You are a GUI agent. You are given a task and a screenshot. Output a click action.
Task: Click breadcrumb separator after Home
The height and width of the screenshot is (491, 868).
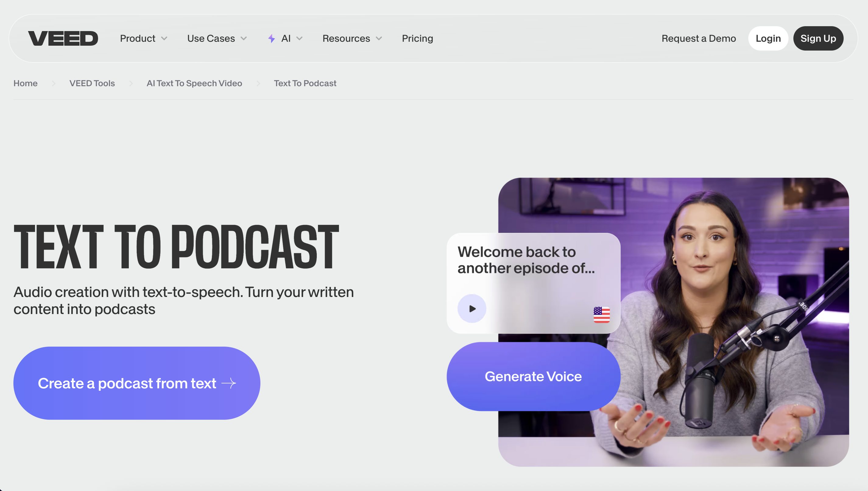tap(54, 83)
